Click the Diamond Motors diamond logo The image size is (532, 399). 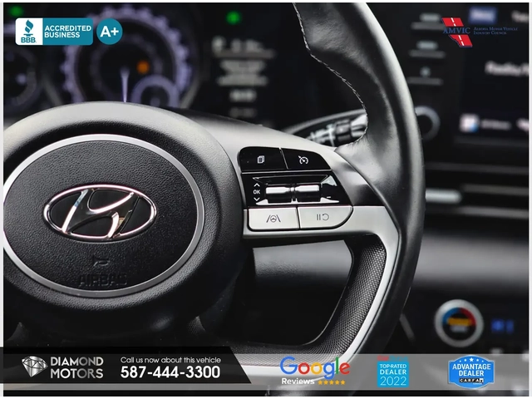point(34,367)
